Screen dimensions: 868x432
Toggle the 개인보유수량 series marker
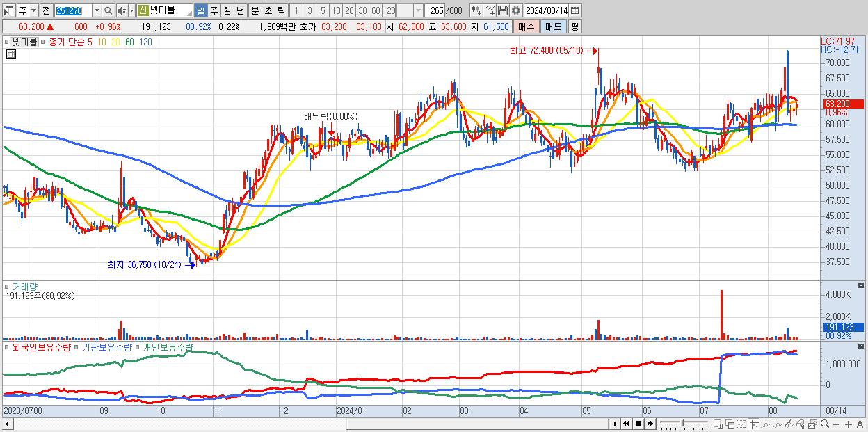[x=138, y=346]
